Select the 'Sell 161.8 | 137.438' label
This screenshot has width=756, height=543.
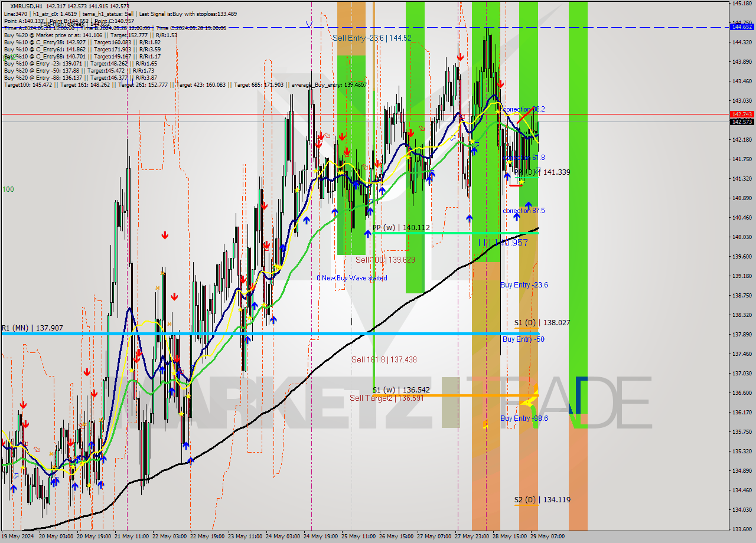384,359
